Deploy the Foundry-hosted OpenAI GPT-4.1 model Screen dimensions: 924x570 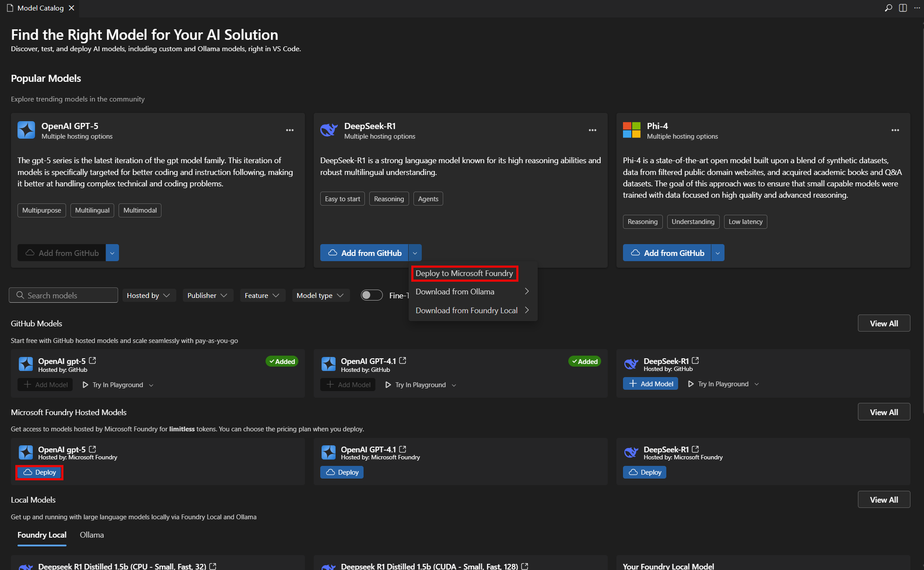pos(342,472)
